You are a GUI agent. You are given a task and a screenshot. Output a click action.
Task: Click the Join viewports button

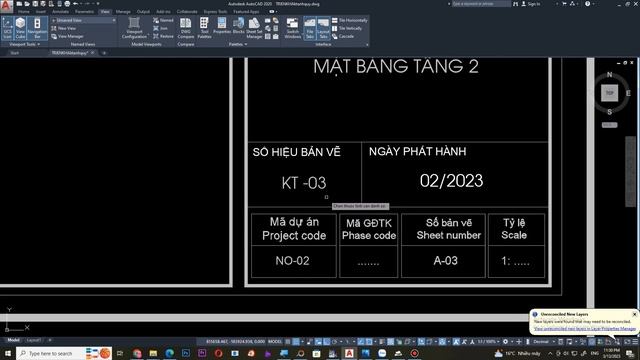(x=160, y=28)
